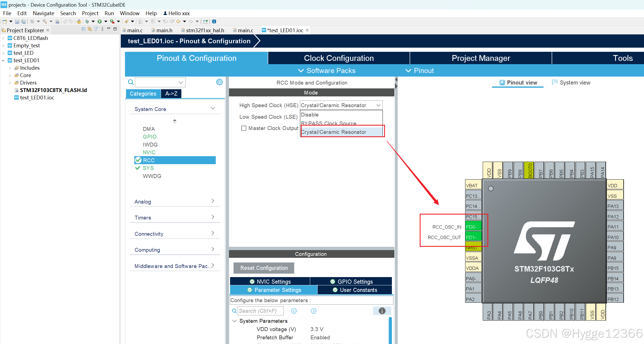Viewport: 644px width, 344px height.
Task: Open the High Speed Clock HSE dropdown
Action: pyautogui.click(x=341, y=105)
